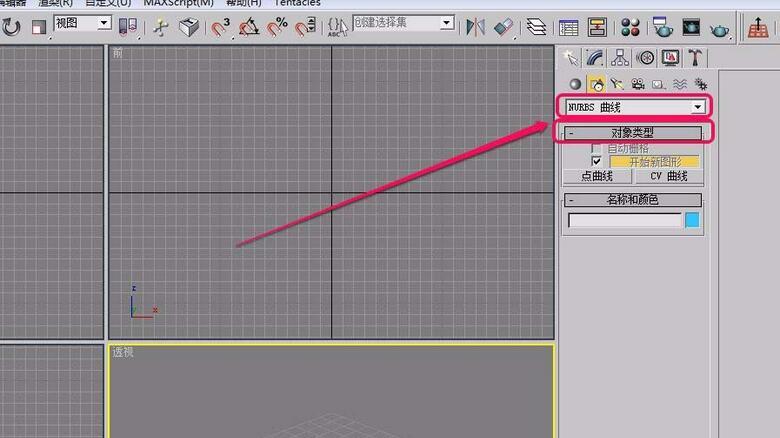Click the blue object color swatch
This screenshot has height=438, width=780.
[692, 220]
